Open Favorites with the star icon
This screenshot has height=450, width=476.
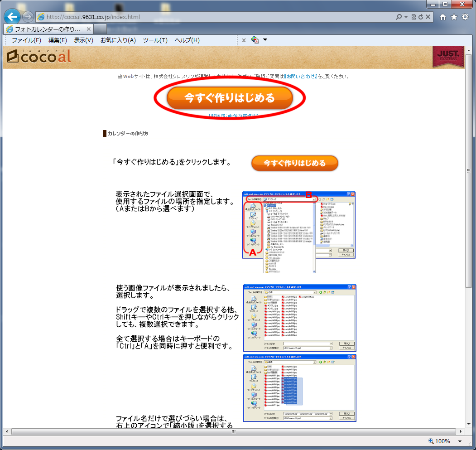click(x=454, y=17)
